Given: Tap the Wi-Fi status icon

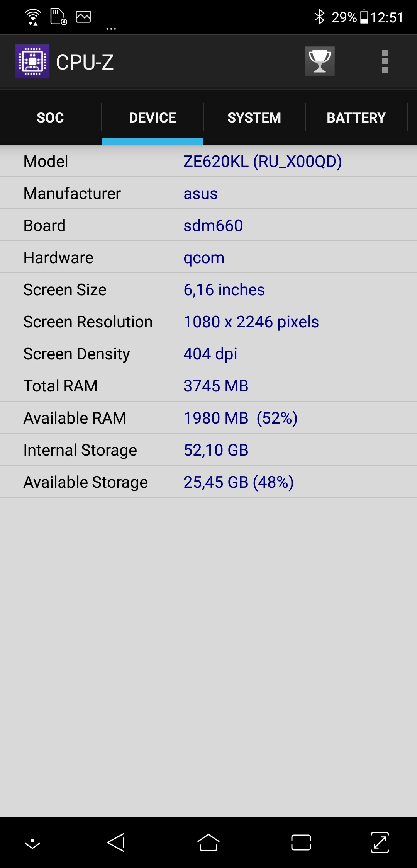Looking at the screenshot, I should click(x=33, y=17).
